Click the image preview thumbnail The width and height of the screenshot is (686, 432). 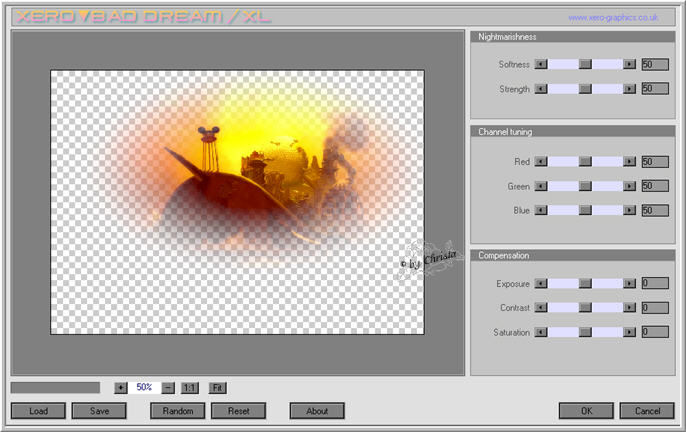coord(237,202)
